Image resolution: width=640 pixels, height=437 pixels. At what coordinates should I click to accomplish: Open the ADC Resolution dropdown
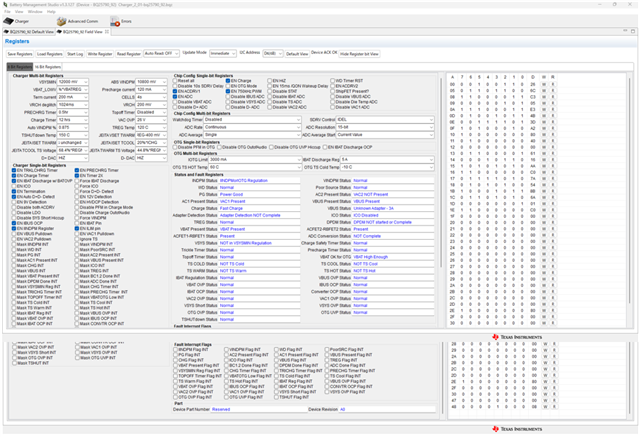[385, 127]
